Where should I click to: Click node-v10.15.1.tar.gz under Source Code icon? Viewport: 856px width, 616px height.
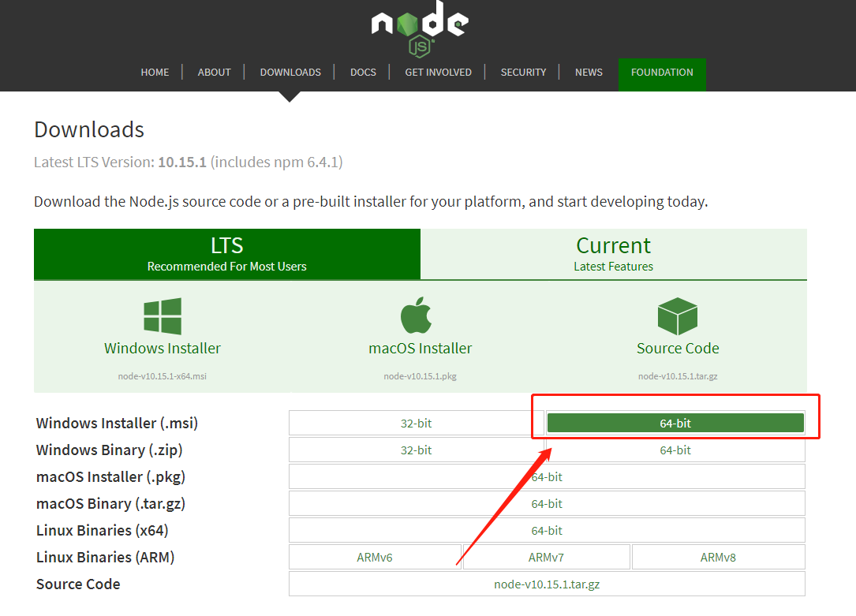(x=678, y=376)
